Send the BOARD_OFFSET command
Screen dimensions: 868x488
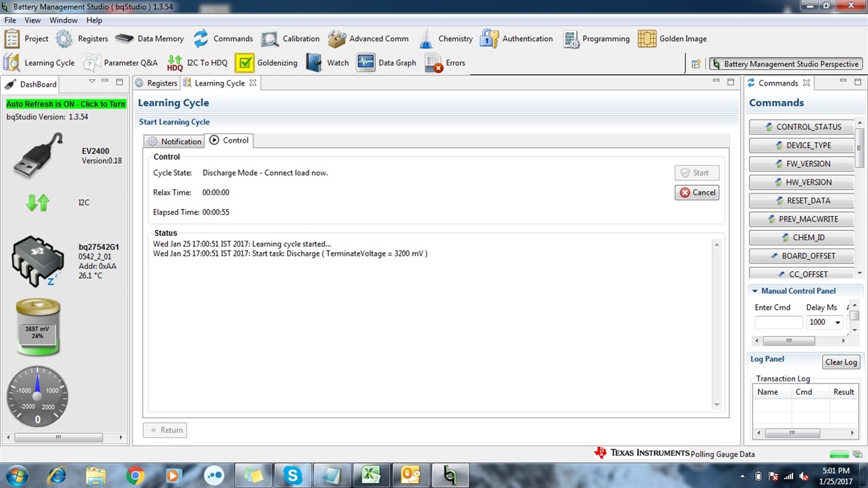[x=802, y=256]
